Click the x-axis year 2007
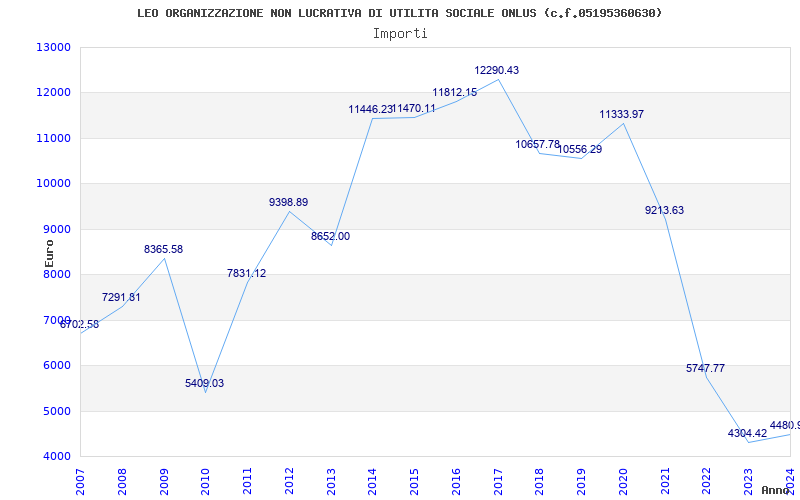The height and width of the screenshot is (500, 800). 80,481
